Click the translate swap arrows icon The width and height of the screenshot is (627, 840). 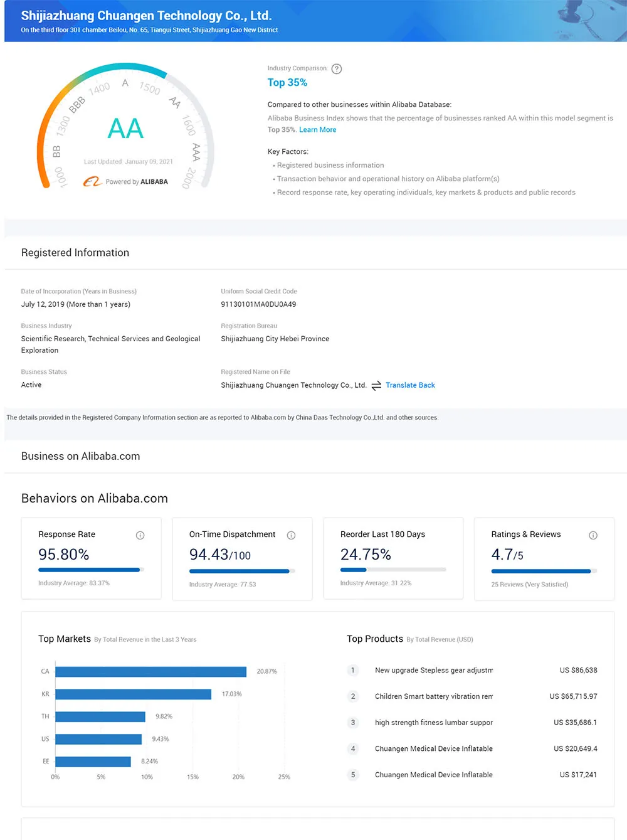click(376, 386)
